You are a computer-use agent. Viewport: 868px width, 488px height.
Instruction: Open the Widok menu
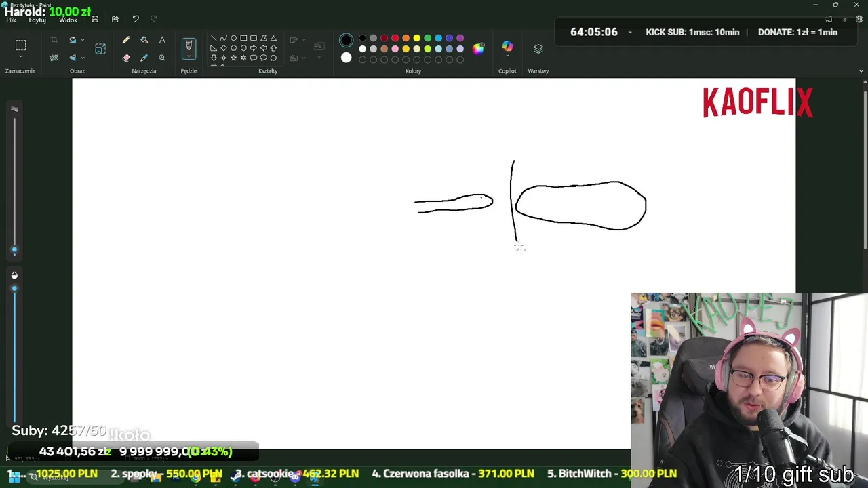point(68,20)
